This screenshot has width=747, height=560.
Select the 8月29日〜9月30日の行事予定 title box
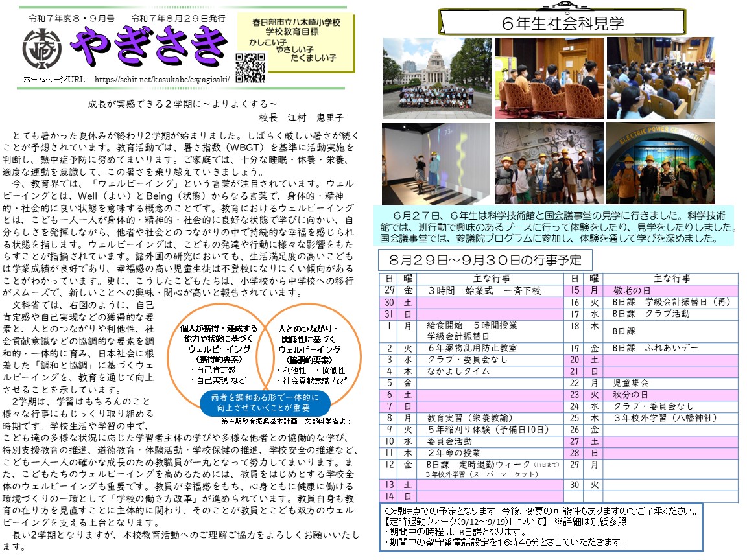coord(485,261)
